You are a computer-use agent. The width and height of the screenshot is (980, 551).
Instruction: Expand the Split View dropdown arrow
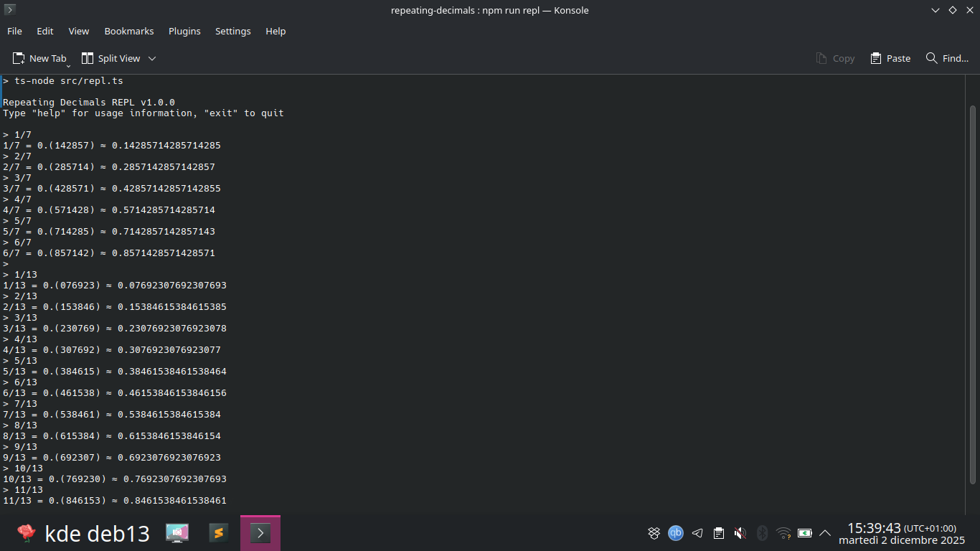tap(152, 58)
